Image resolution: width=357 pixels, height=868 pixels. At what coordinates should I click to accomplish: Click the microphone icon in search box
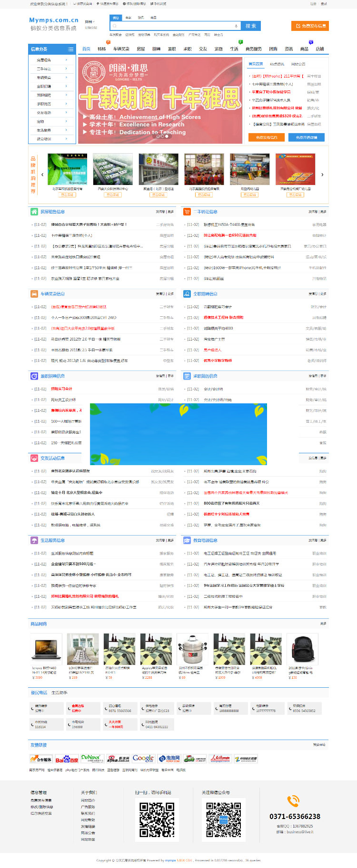click(x=236, y=26)
